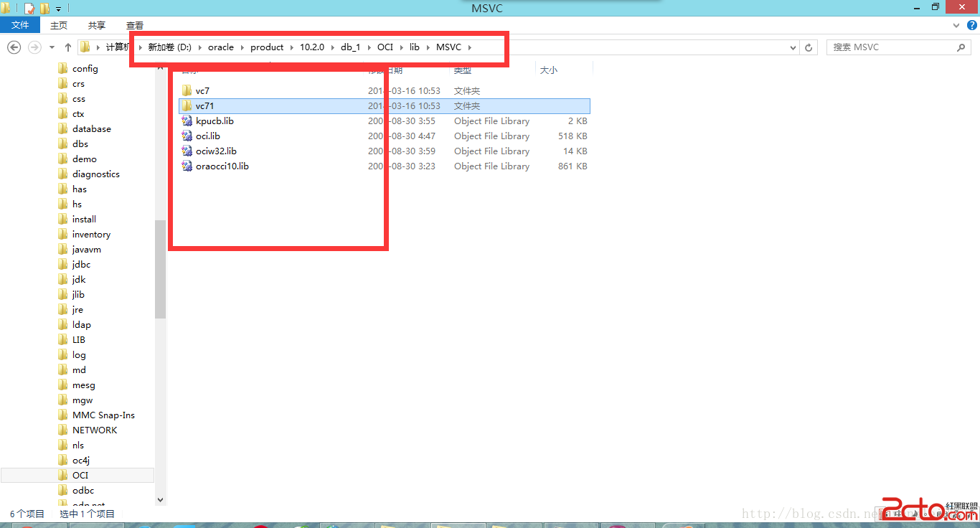Select css folder in navigation tree
This screenshot has width=980, height=528.
(x=78, y=99)
